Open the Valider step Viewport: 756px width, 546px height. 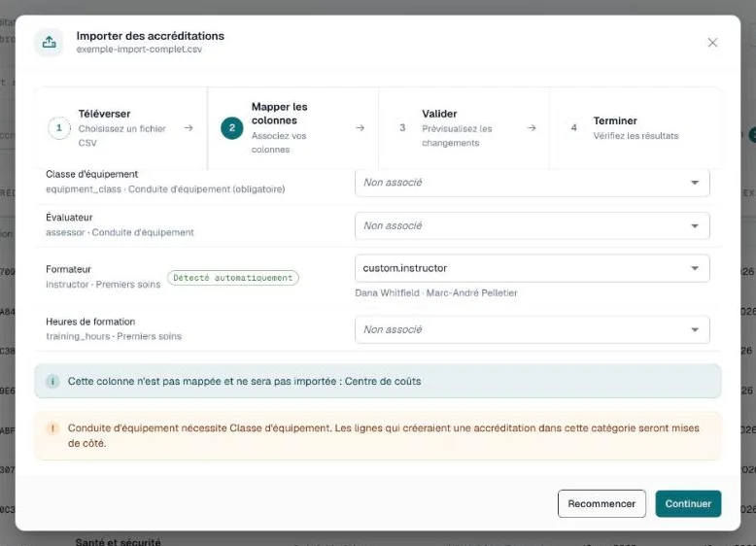[464, 128]
